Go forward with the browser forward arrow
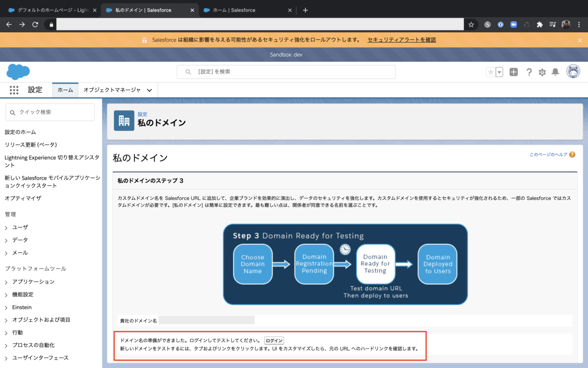 click(22, 24)
